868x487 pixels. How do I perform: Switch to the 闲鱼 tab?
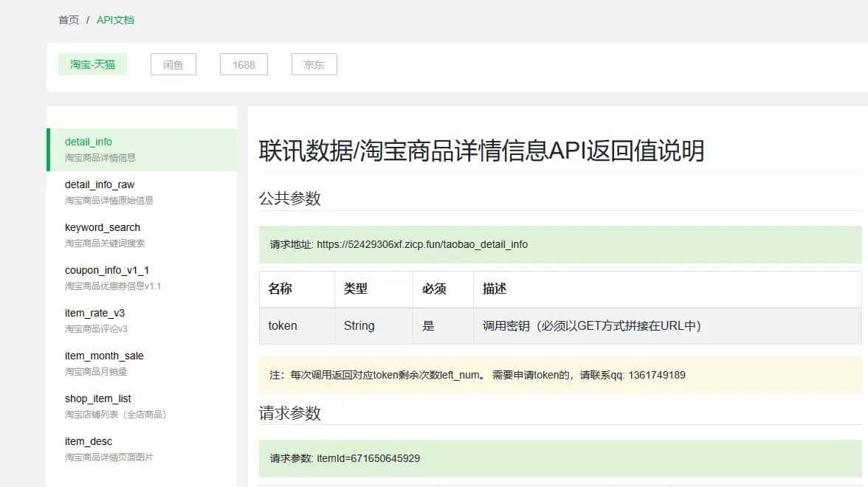click(173, 64)
